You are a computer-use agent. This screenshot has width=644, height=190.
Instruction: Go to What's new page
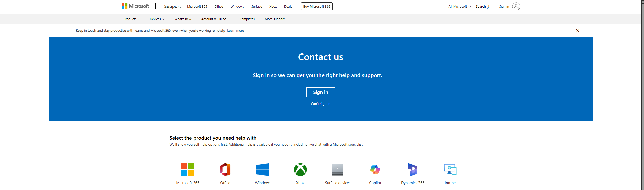[x=183, y=19]
